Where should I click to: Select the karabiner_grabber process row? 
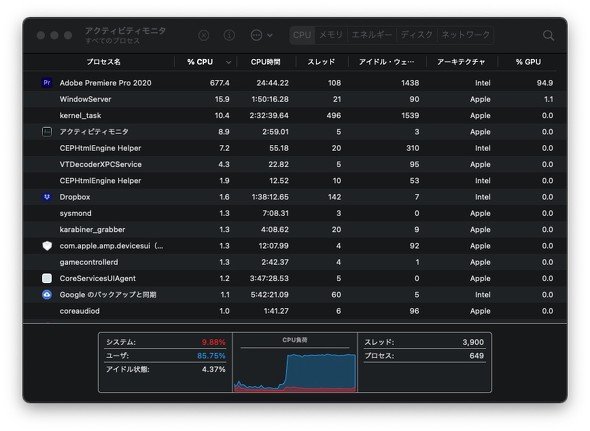295,230
